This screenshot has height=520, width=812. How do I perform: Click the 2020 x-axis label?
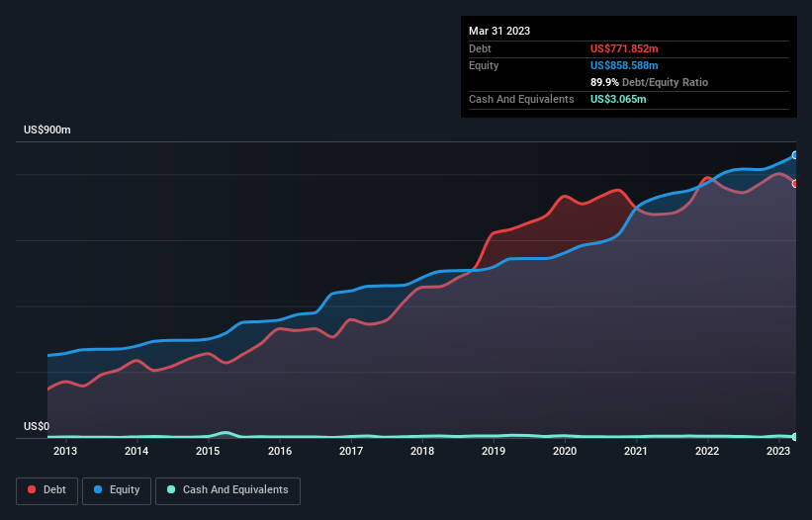[x=565, y=451]
